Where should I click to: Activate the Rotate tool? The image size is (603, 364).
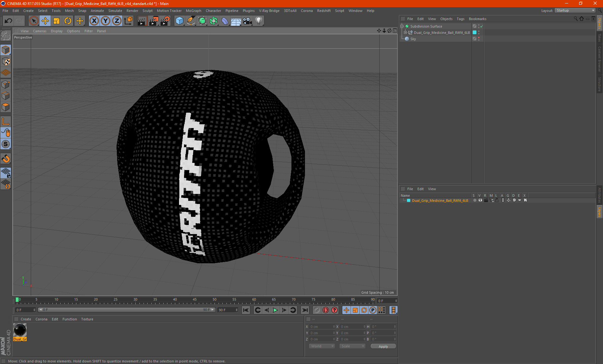click(x=68, y=21)
